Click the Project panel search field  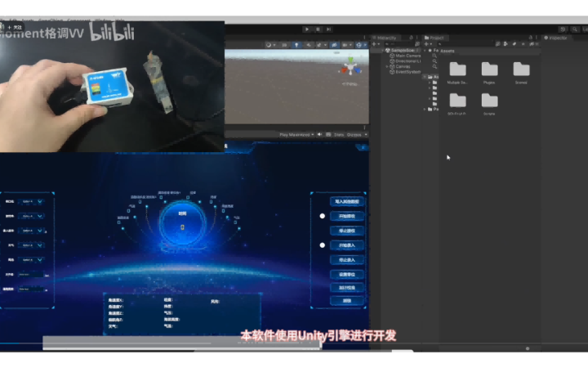[465, 44]
